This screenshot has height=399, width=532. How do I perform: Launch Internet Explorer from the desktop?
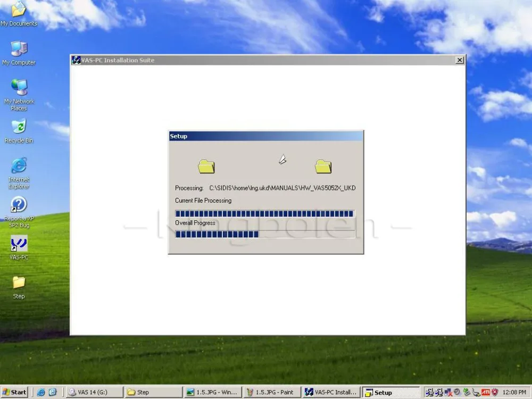[19, 173]
